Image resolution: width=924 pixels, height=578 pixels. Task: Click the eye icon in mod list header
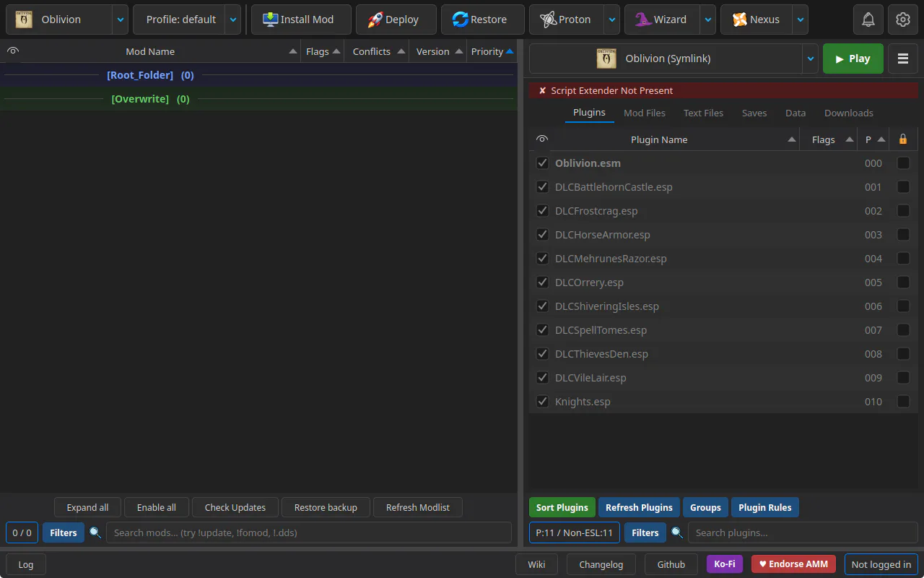click(x=13, y=51)
